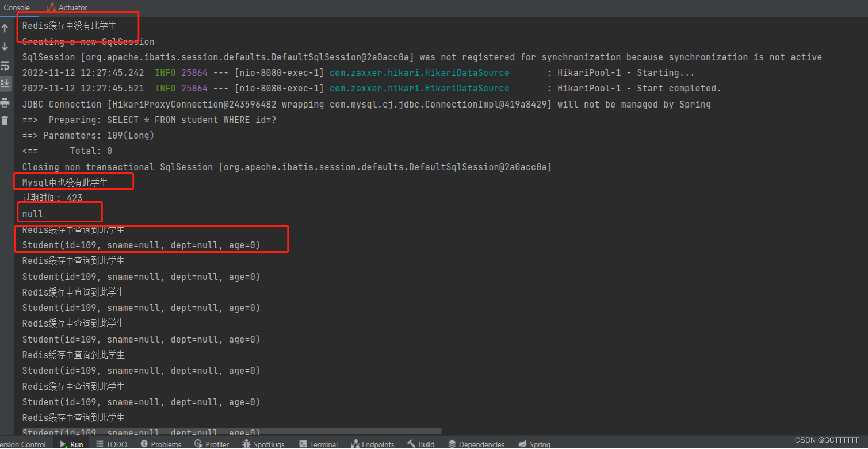
Task: Click the 'Parameters: 109(Long)' line
Action: [88, 136]
